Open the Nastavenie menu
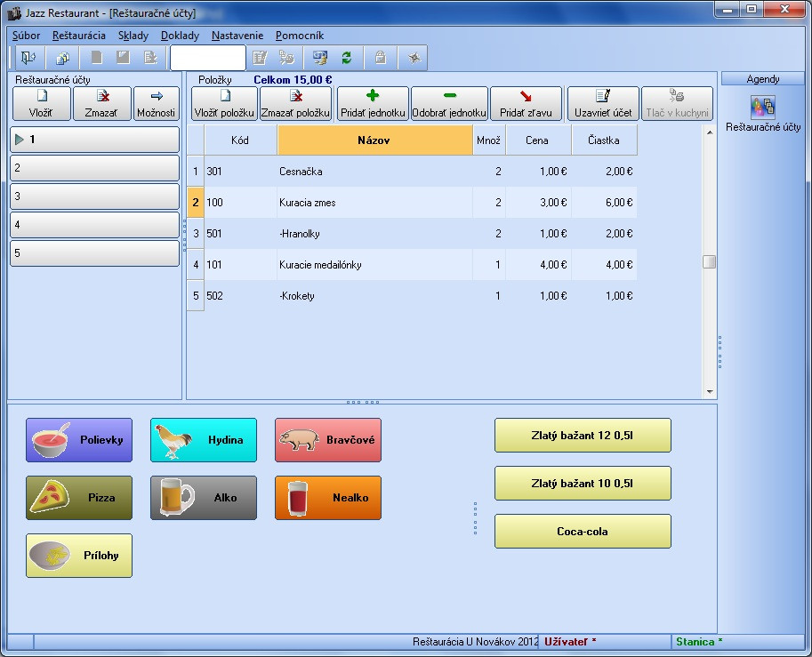812x657 pixels. [x=237, y=36]
